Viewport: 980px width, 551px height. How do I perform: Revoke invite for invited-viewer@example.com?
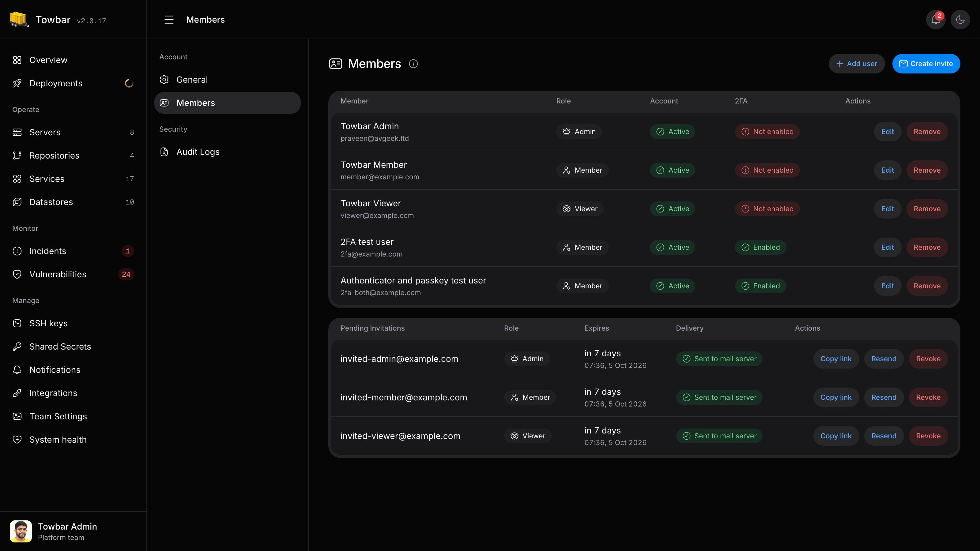pos(928,436)
